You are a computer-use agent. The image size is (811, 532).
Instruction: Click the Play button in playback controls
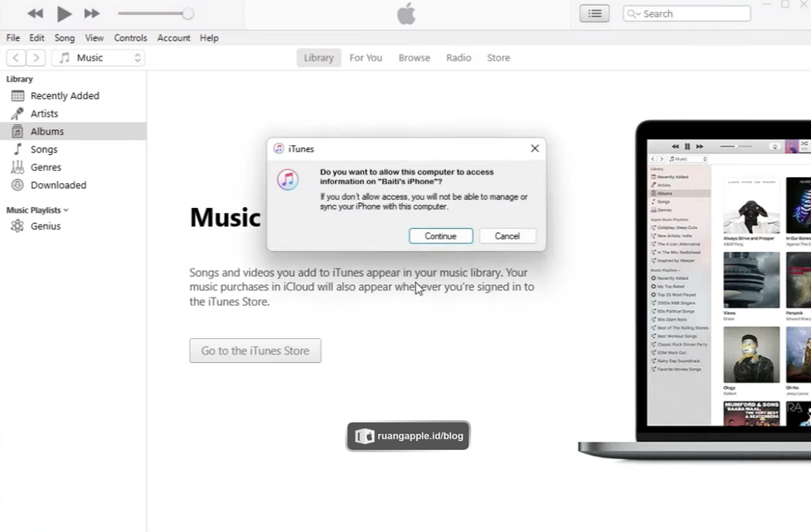(x=64, y=13)
